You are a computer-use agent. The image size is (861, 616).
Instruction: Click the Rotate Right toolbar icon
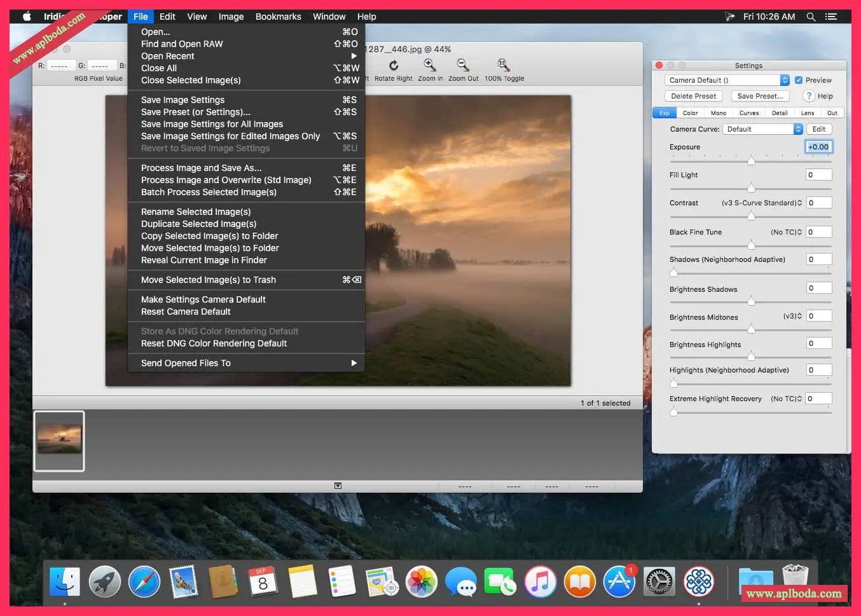click(394, 65)
